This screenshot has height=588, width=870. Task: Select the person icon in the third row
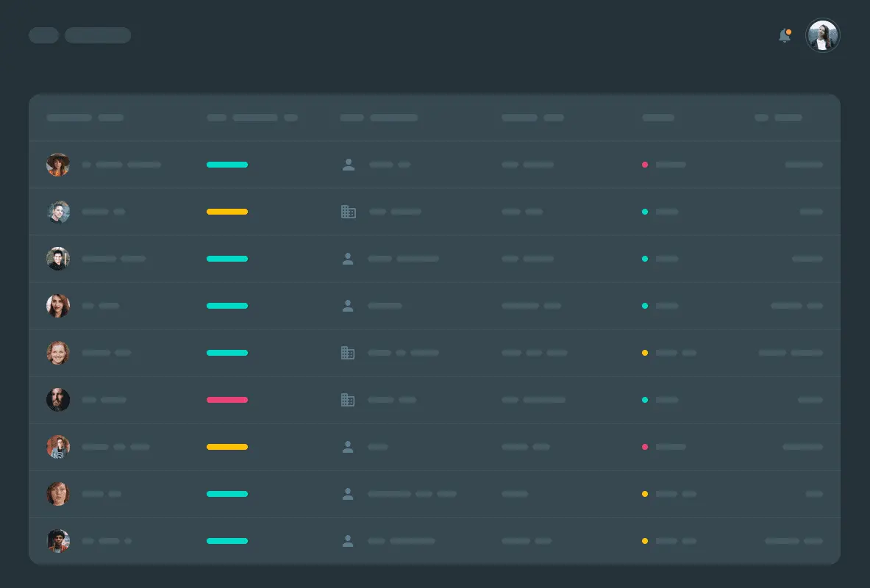[x=348, y=259]
